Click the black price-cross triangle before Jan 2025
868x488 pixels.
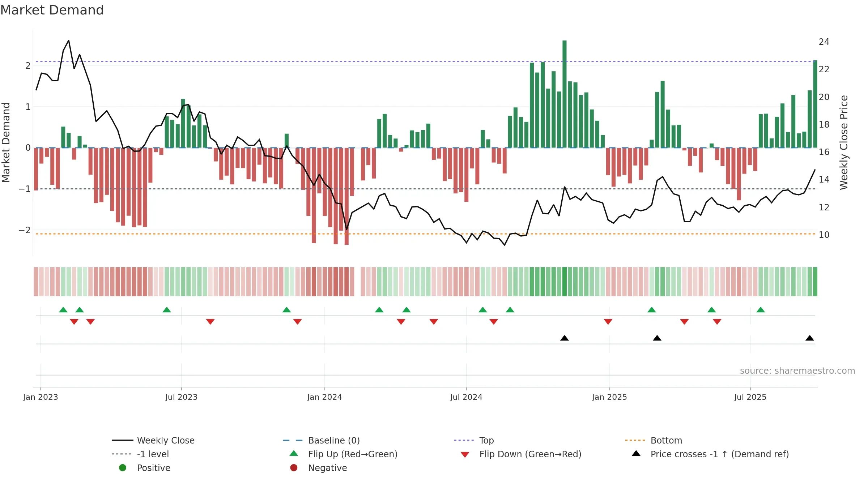(x=565, y=338)
